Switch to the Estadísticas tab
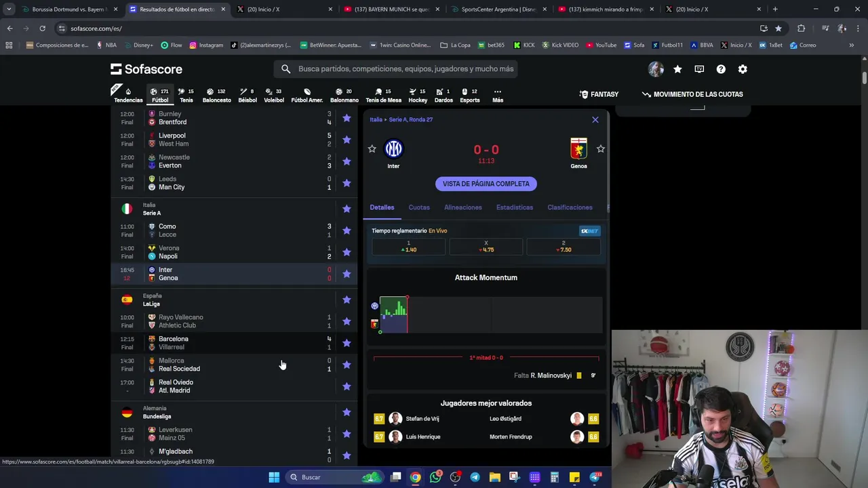Image resolution: width=868 pixels, height=488 pixels. point(515,207)
